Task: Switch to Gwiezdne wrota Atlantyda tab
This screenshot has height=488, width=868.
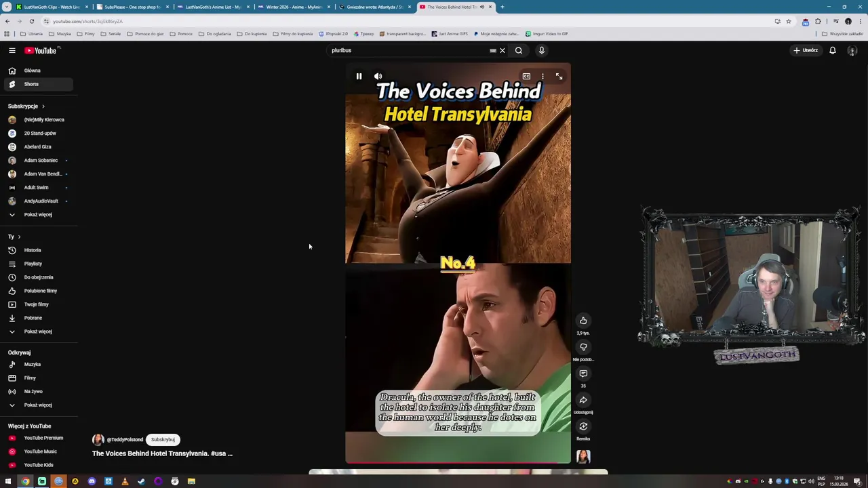Action: [x=375, y=7]
